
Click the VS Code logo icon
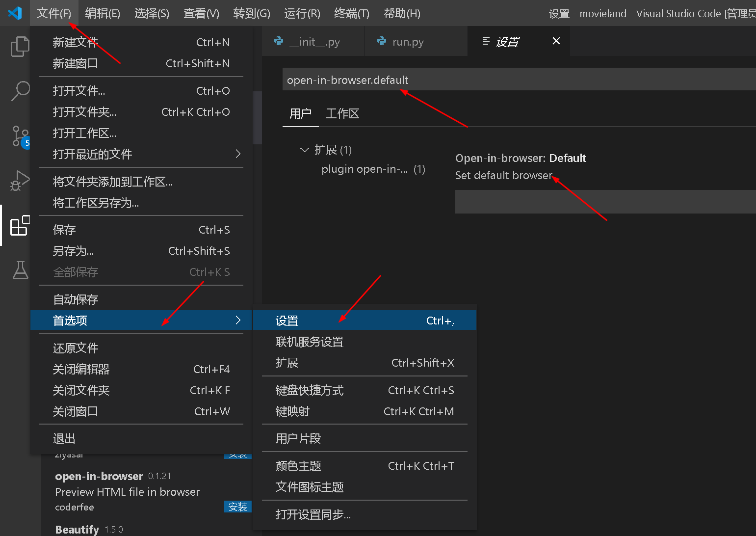15,13
